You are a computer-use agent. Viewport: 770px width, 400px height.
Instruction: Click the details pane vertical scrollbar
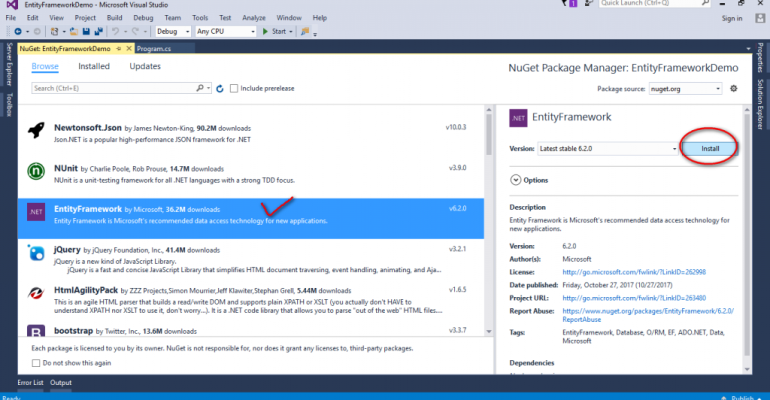pos(747,236)
